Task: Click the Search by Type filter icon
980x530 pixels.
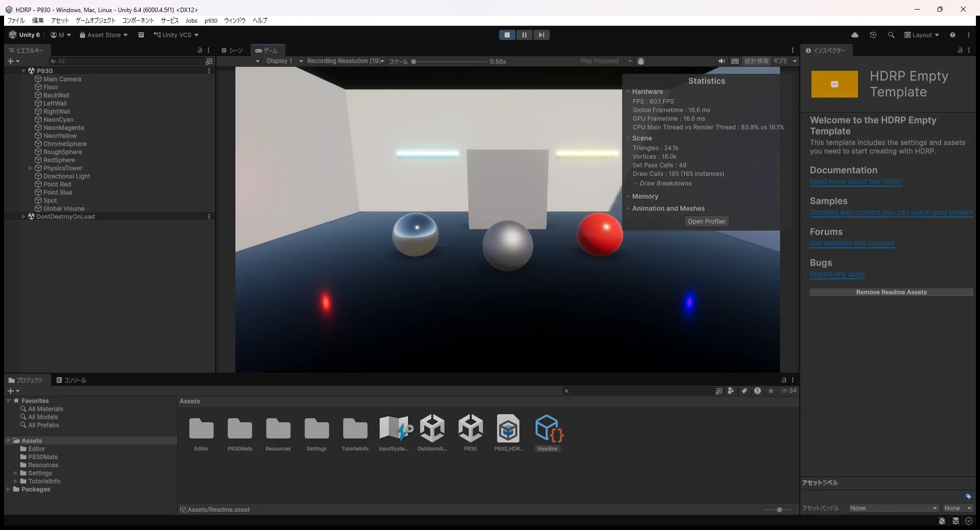Action: (x=731, y=391)
